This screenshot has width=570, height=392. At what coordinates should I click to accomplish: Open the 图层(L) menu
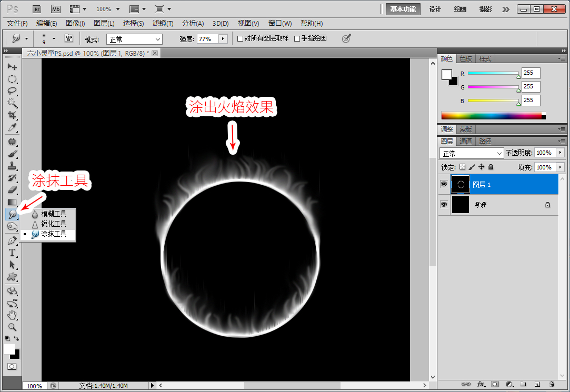(x=104, y=24)
